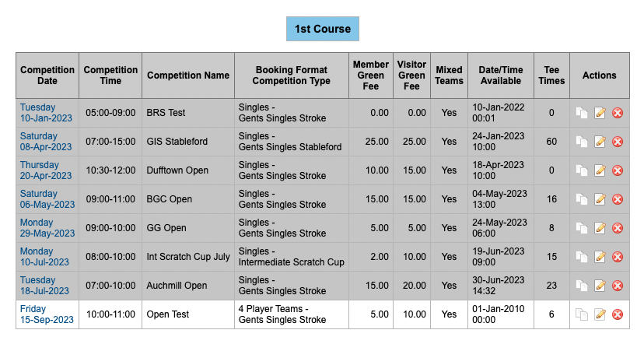Open the Friday 15-Sep-2023 date link
The width and height of the screenshot is (644, 337).
click(47, 314)
